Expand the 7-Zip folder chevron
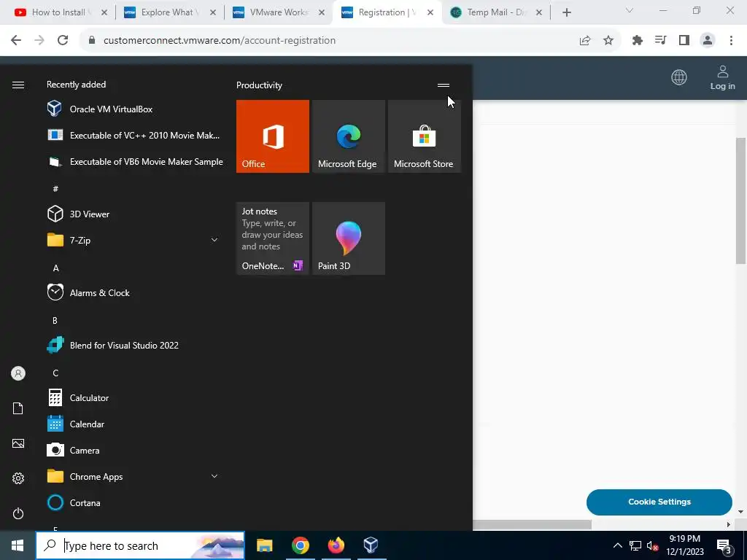 214,240
